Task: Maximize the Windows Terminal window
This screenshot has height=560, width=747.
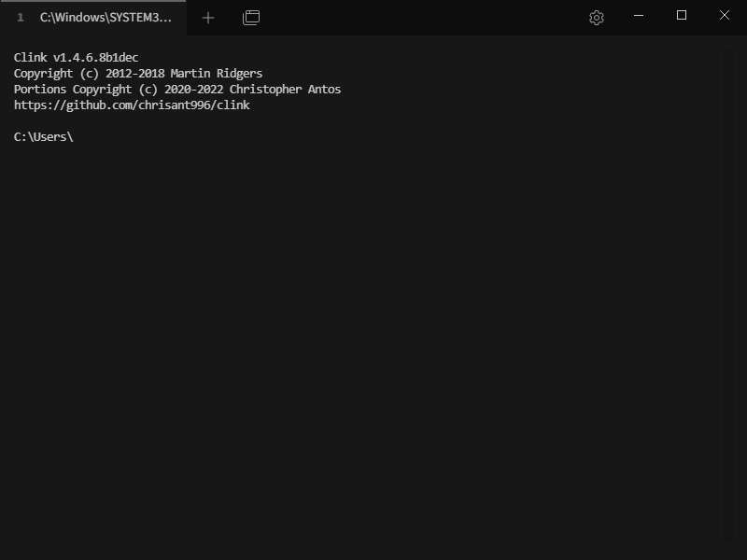Action: (x=682, y=17)
